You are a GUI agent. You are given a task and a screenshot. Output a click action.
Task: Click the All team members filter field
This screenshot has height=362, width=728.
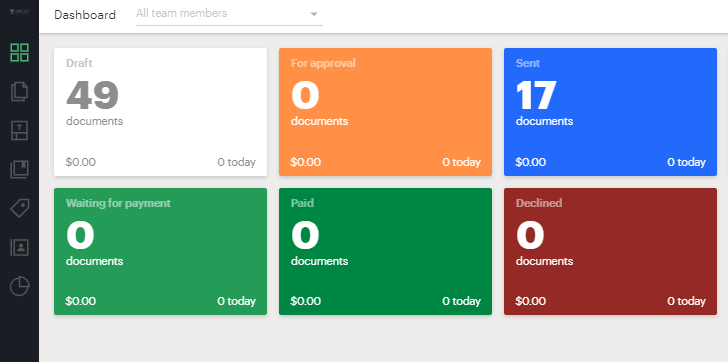click(229, 14)
